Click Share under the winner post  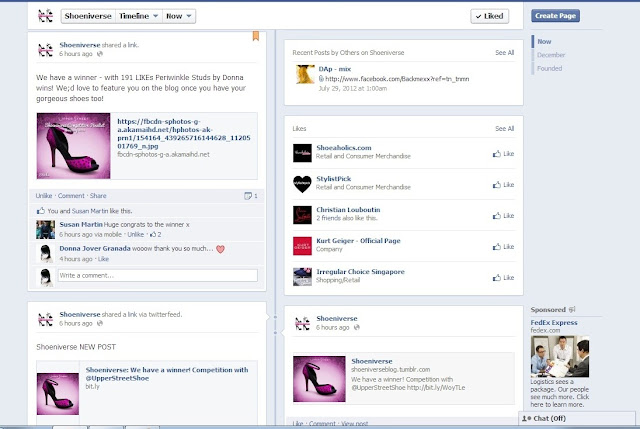[x=98, y=196]
